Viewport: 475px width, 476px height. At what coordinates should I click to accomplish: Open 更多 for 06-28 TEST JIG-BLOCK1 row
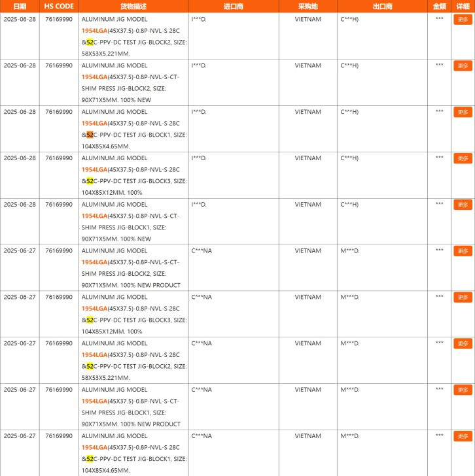click(463, 112)
